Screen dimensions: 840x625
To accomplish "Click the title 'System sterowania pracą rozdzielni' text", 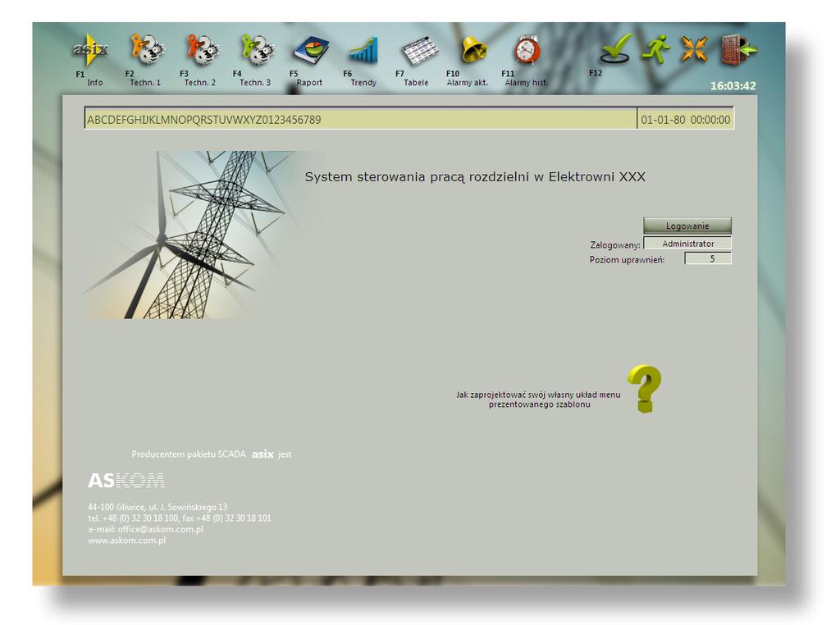I will [x=417, y=177].
